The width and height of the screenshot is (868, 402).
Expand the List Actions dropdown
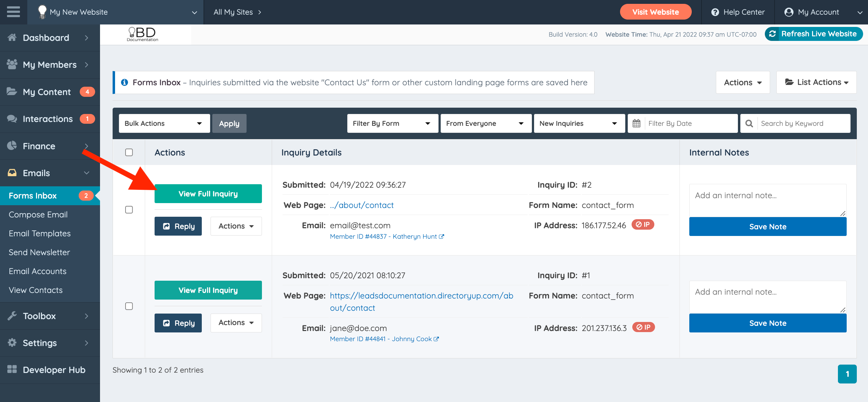[x=816, y=82]
